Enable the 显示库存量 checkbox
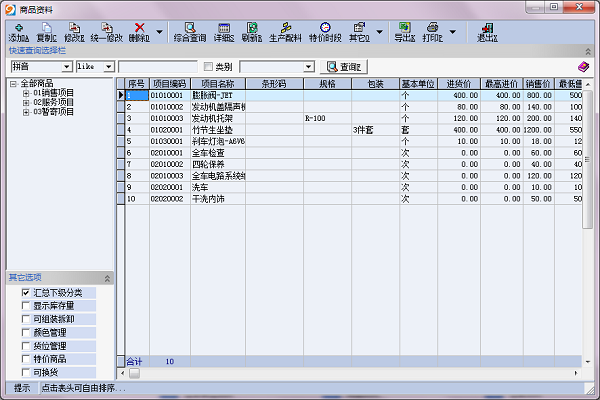Image resolution: width=600 pixels, height=400 pixels. click(25, 305)
